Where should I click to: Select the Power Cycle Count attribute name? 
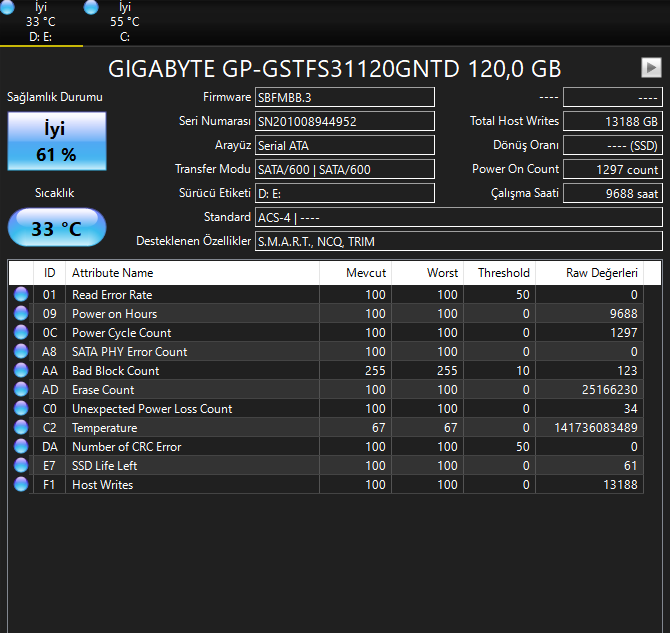coord(121,333)
